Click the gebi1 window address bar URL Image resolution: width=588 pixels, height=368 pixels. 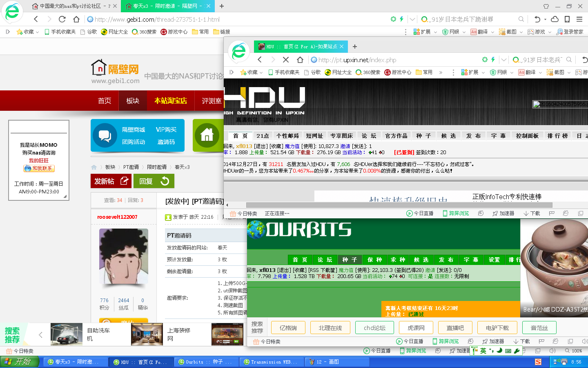tap(157, 19)
